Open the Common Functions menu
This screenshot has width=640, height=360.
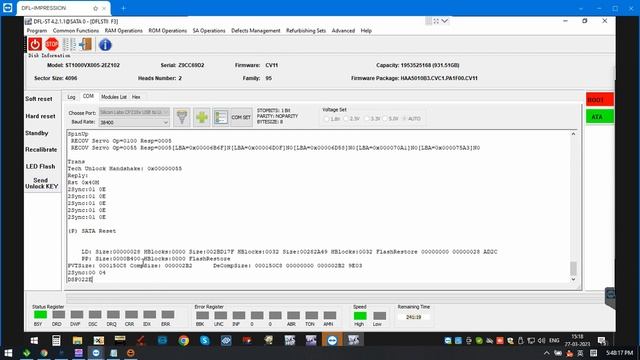[x=76, y=31]
